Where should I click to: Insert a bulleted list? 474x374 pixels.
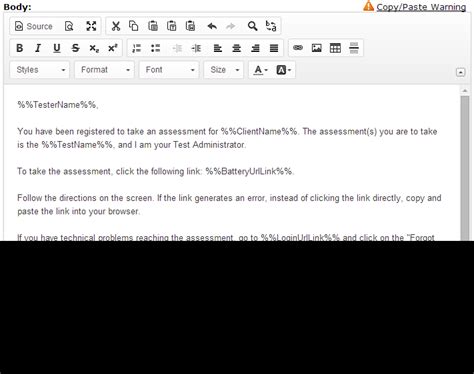155,48
